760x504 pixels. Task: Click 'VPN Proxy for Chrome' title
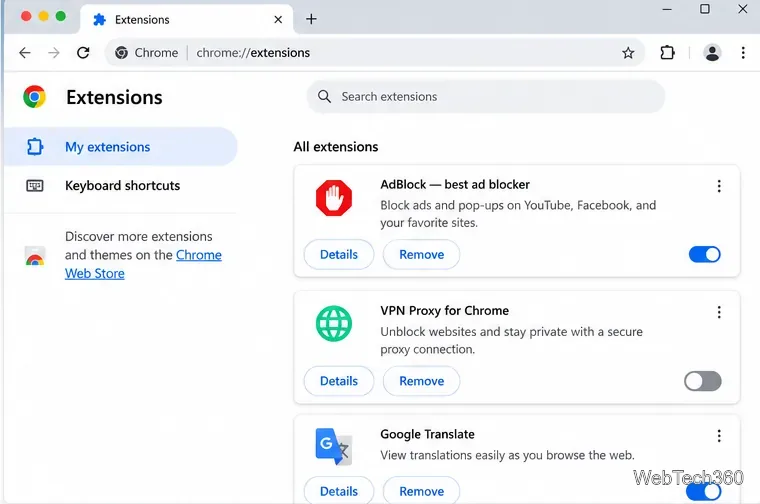pos(444,310)
